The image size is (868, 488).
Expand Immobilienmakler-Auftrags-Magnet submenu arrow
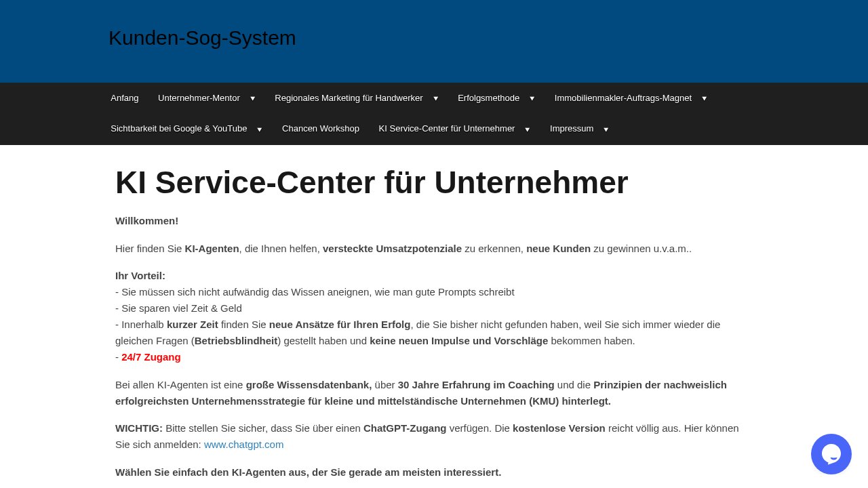click(705, 98)
